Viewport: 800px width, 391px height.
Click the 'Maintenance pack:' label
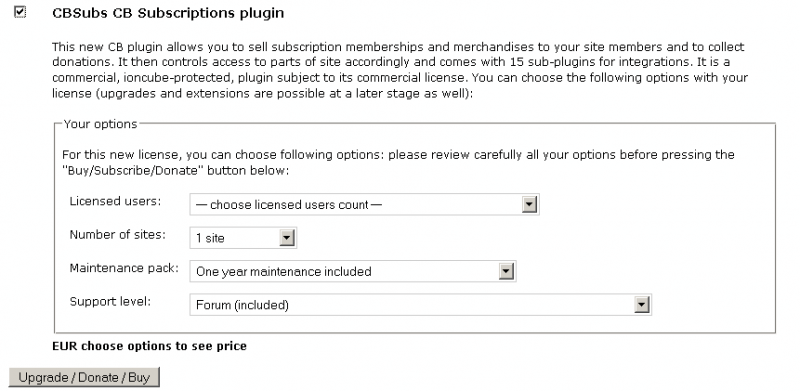(x=124, y=268)
